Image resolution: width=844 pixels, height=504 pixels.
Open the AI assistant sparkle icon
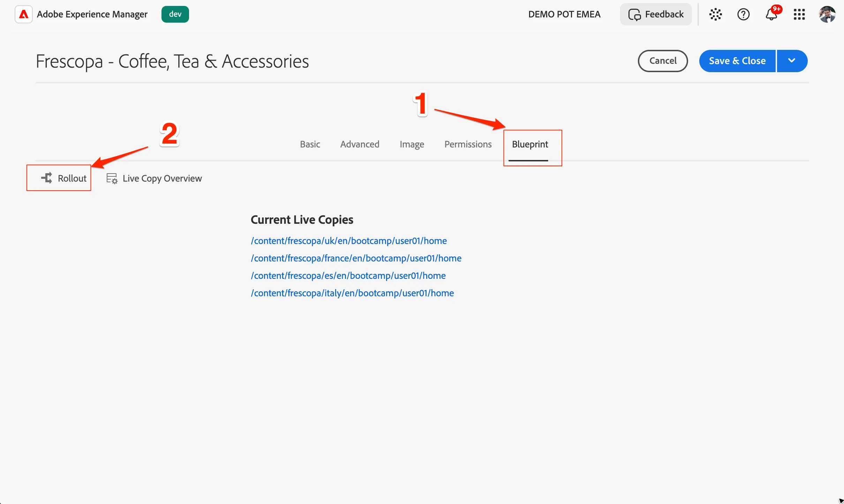(x=715, y=14)
